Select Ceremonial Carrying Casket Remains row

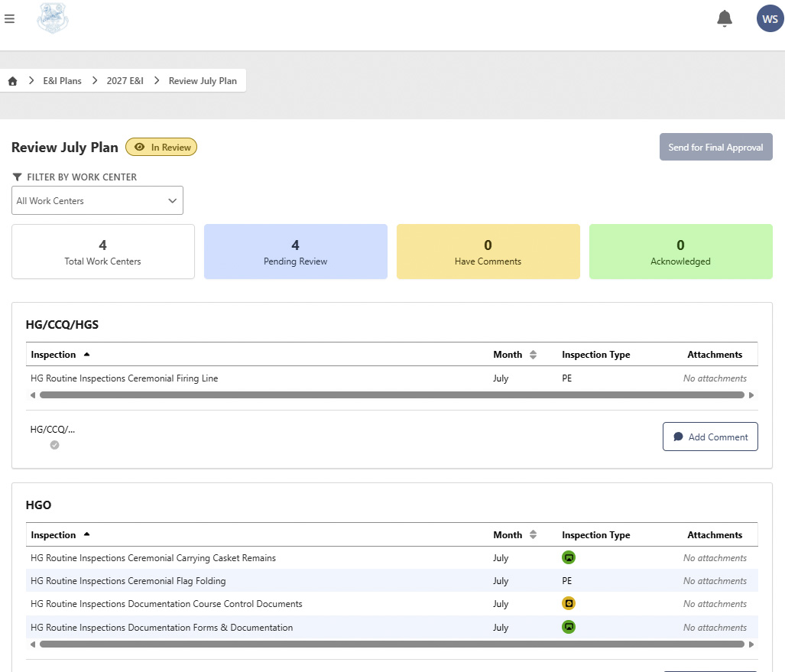tap(392, 558)
